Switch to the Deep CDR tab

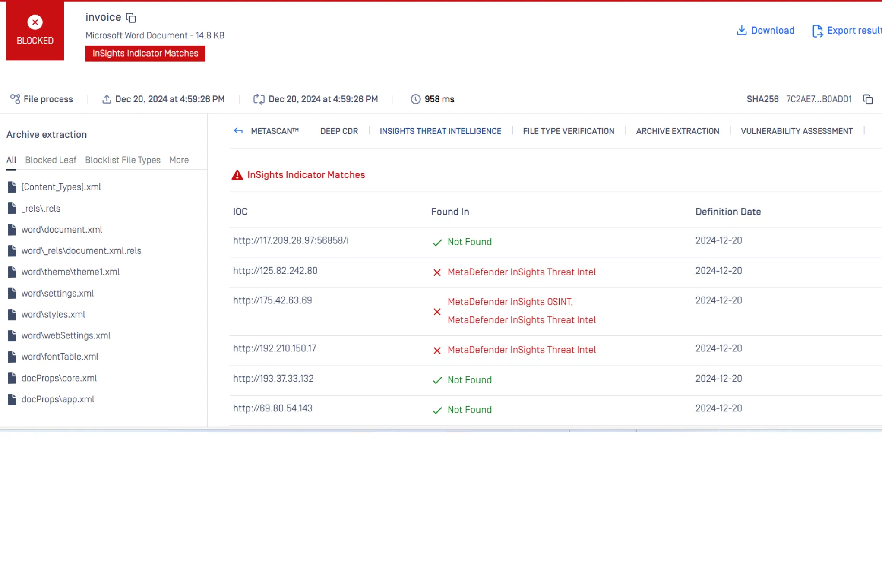coord(339,131)
